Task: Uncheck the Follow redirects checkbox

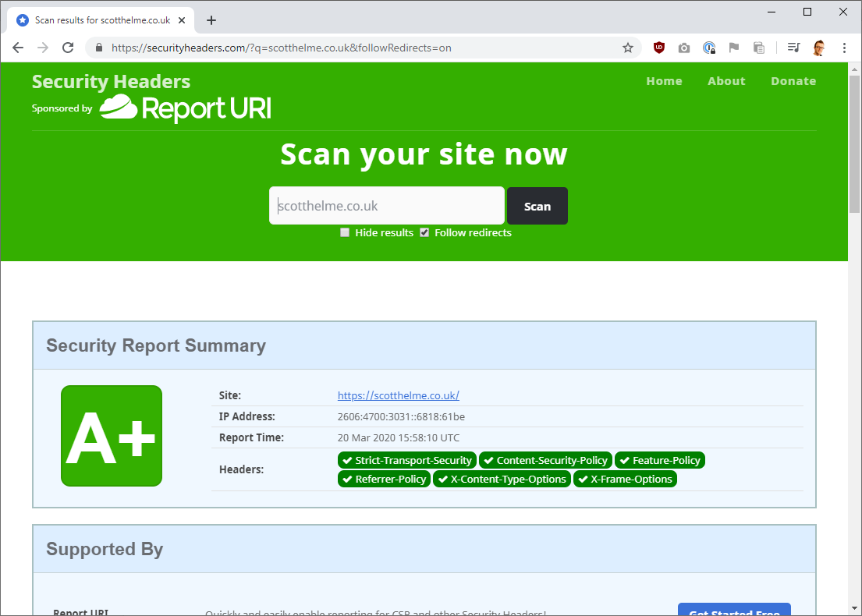Action: [424, 232]
